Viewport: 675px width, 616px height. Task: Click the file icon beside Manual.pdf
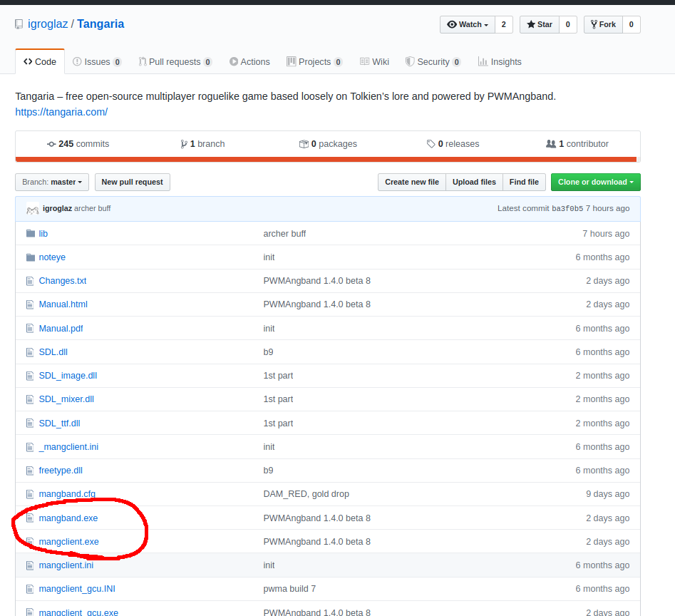pyautogui.click(x=30, y=329)
